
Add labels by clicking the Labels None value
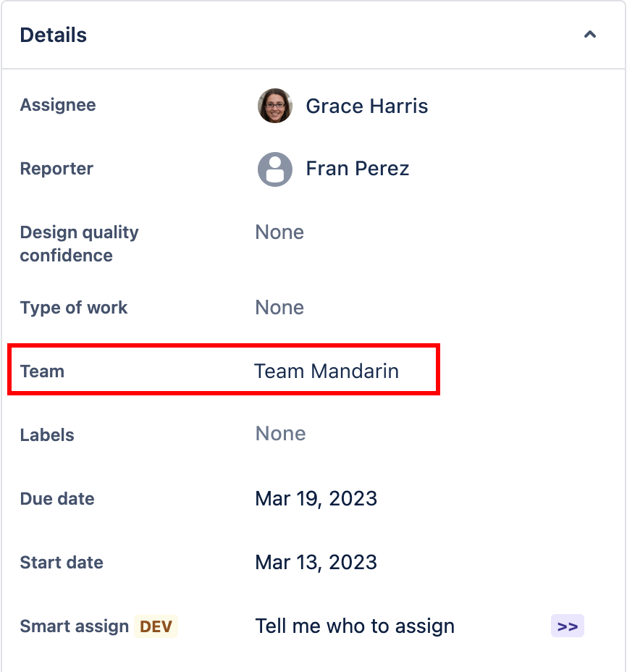[281, 434]
